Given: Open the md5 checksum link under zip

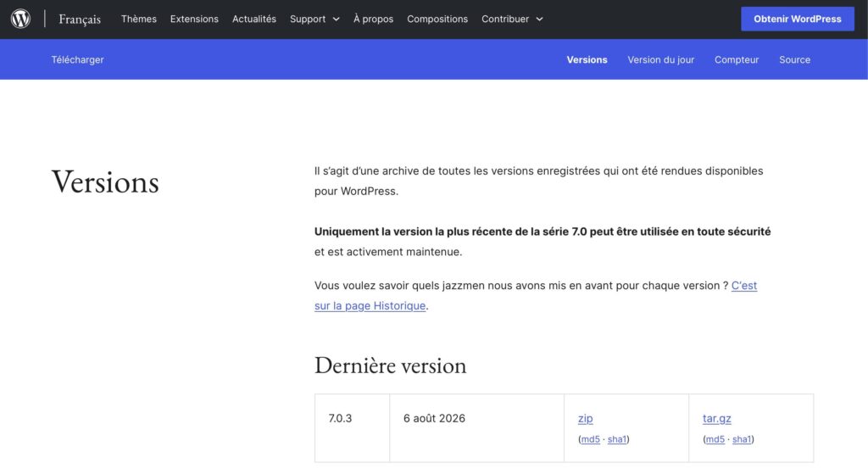Looking at the screenshot, I should tap(590, 439).
